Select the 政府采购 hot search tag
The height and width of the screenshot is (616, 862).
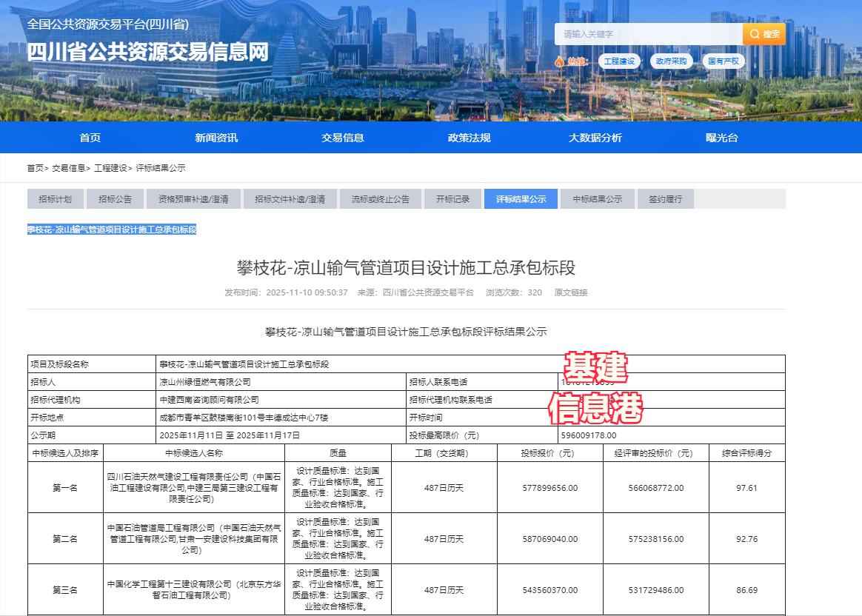(672, 61)
